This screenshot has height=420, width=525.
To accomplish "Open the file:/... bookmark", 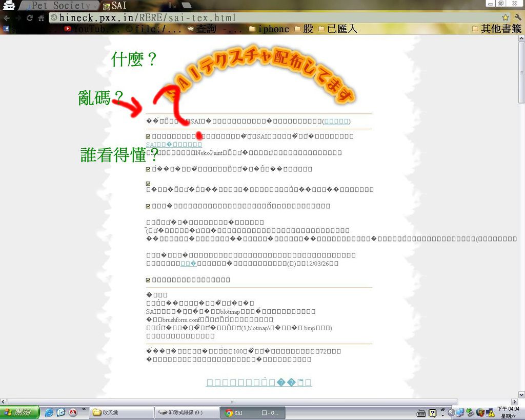I will [x=154, y=29].
